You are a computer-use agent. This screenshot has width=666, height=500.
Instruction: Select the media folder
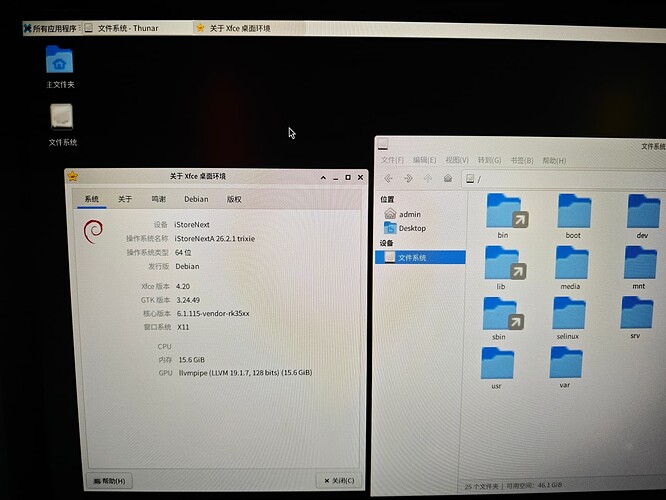[x=571, y=268]
